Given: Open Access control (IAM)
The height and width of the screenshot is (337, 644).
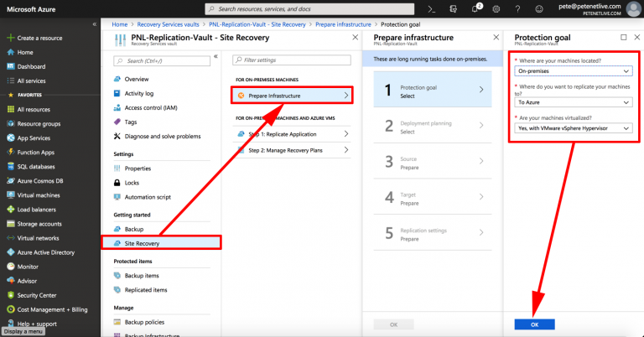Looking at the screenshot, I should pos(151,107).
